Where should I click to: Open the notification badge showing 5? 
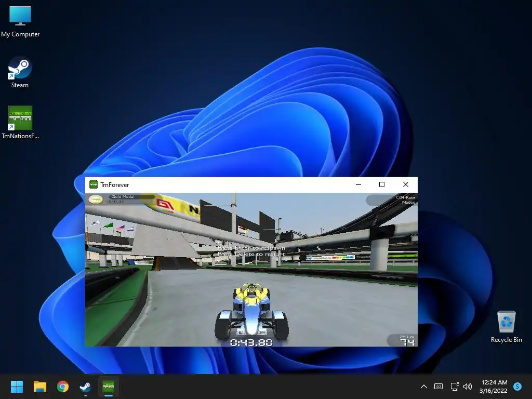tap(517, 386)
